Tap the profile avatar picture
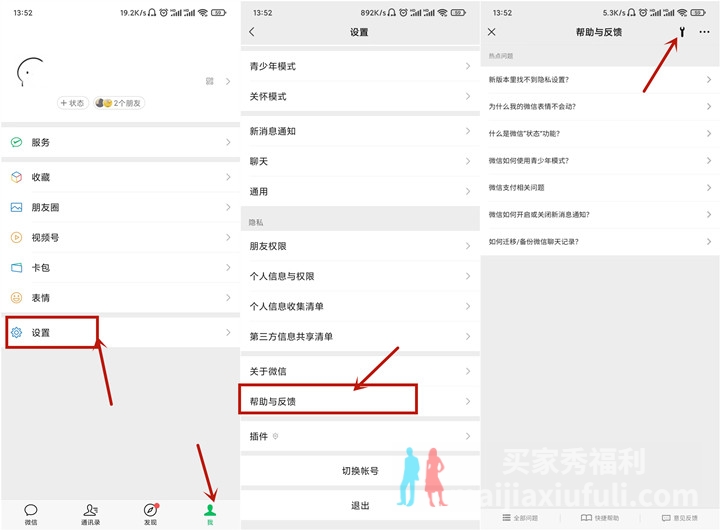720x530 pixels. [30, 72]
